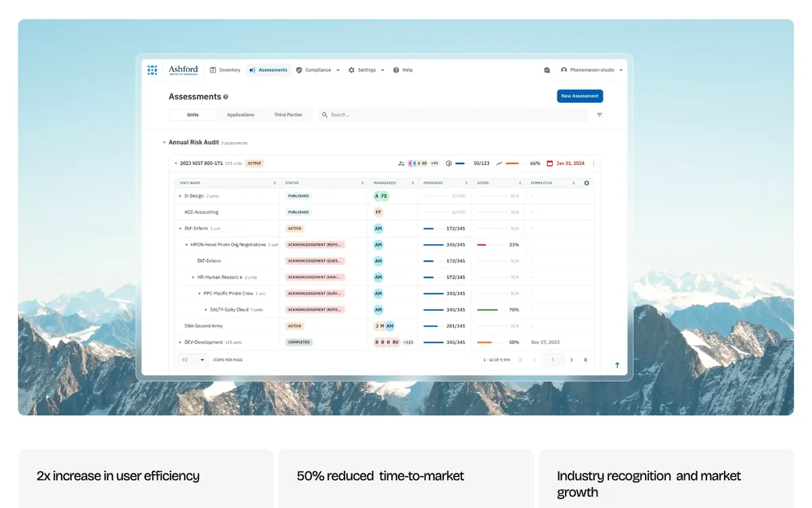Click the Dec 17, 2022 completed date
812x508 pixels.
point(545,342)
